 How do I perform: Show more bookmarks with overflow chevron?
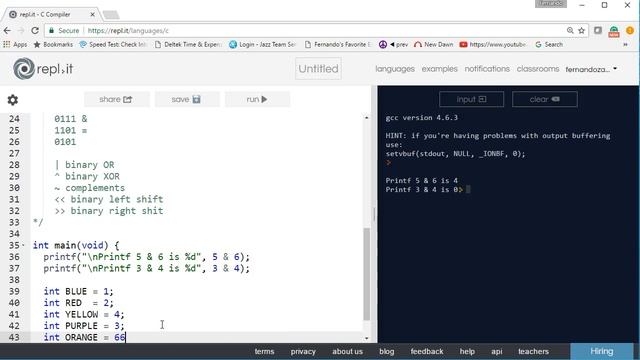coord(625,44)
